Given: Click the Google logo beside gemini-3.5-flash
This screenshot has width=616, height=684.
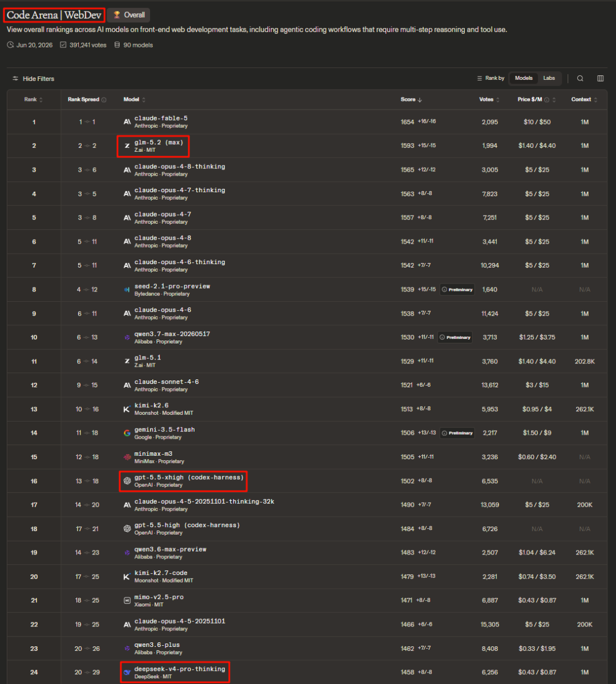Looking at the screenshot, I should pyautogui.click(x=127, y=433).
